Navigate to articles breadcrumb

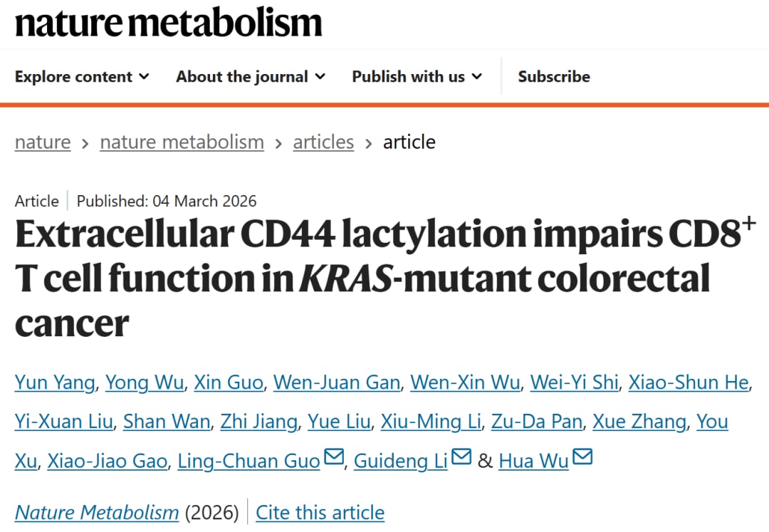(x=323, y=142)
